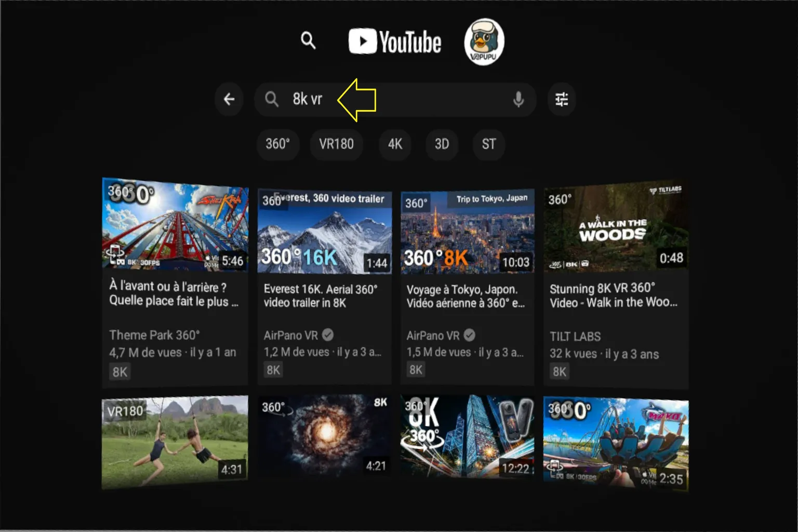Open 'A Walk in the Woods' thumbnail
This screenshot has height=532, width=798.
tap(616, 227)
